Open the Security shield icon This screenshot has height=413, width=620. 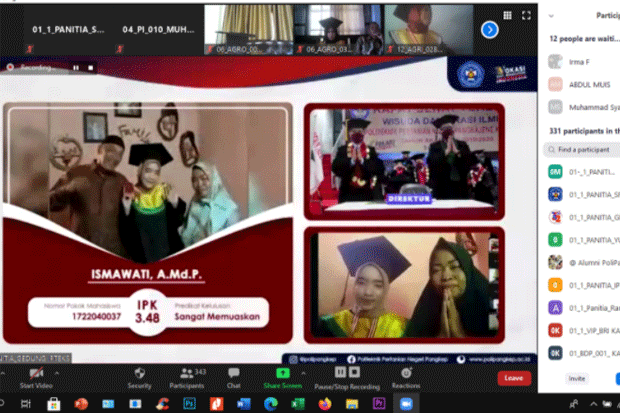[x=140, y=373]
